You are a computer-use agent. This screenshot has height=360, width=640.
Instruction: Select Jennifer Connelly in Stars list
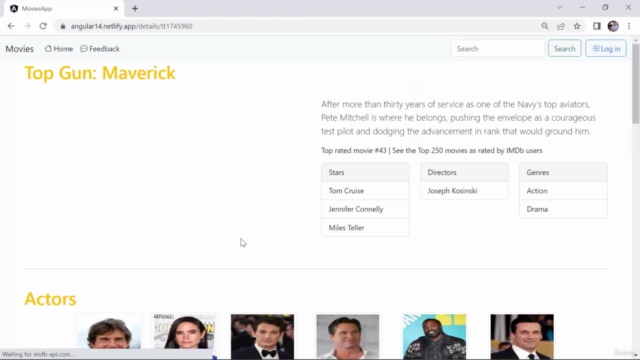coord(365,209)
